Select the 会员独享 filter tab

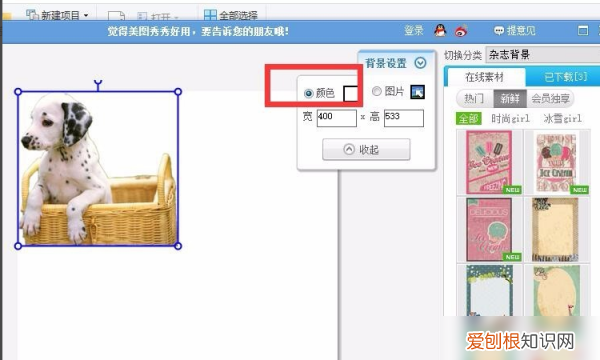550,99
